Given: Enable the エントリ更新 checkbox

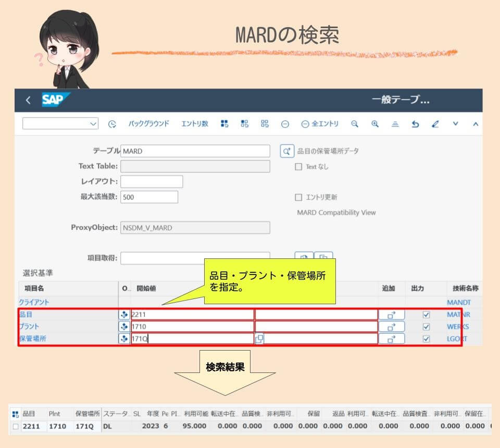Looking at the screenshot, I should coord(298,196).
